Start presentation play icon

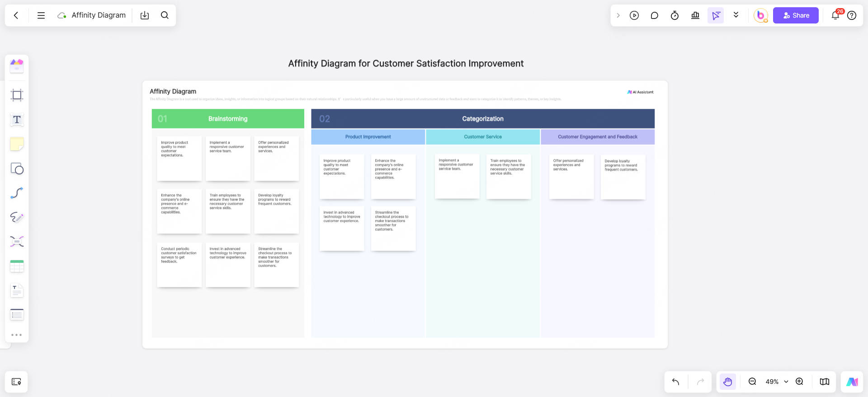634,15
